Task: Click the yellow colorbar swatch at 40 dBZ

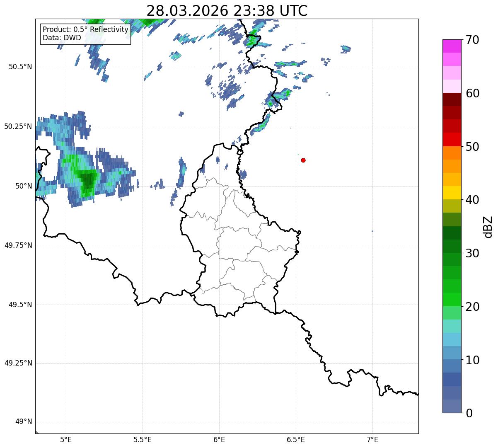Action: tap(452, 193)
